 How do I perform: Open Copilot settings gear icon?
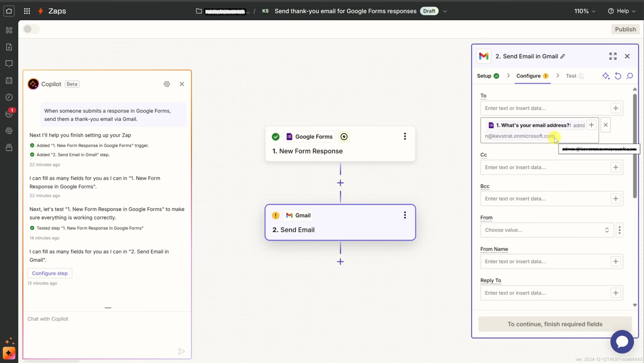click(x=167, y=84)
